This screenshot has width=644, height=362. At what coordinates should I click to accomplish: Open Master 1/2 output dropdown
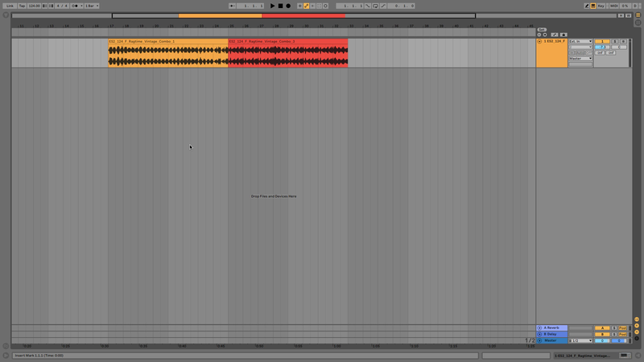pyautogui.click(x=580, y=340)
